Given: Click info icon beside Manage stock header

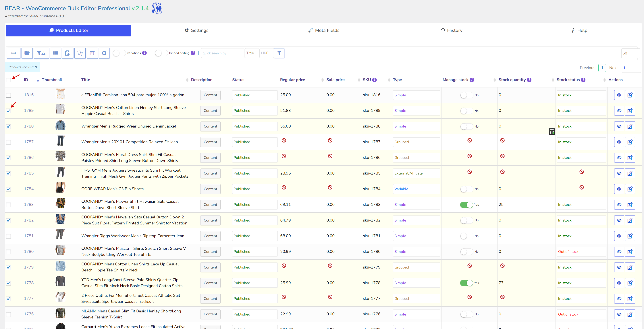Looking at the screenshot, I should coord(472,80).
